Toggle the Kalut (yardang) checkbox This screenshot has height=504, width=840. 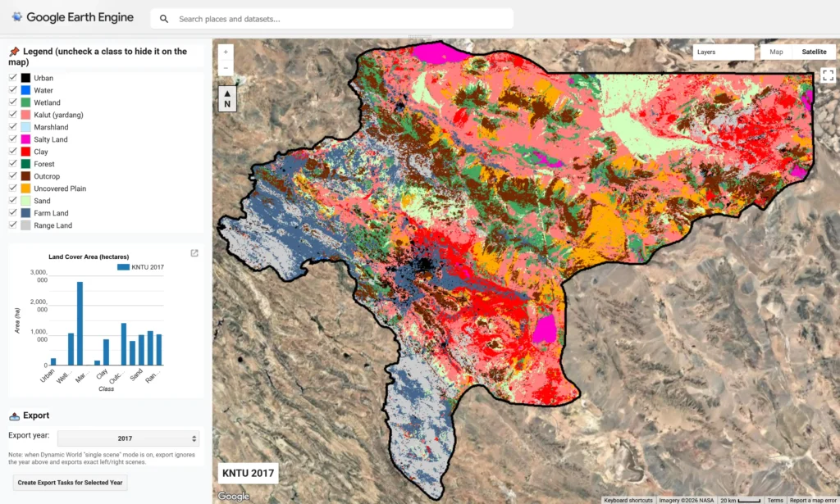tap(13, 115)
